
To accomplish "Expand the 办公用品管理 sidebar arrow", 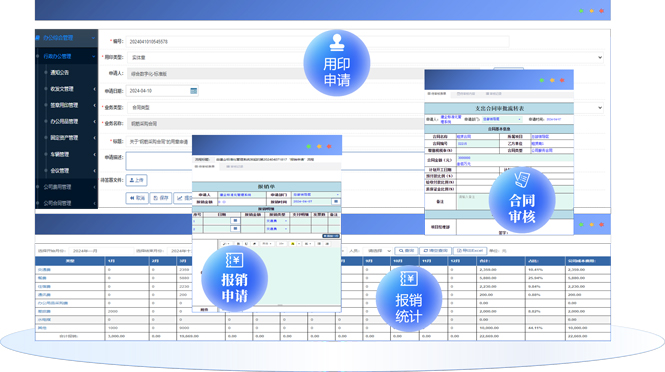I will (94, 122).
